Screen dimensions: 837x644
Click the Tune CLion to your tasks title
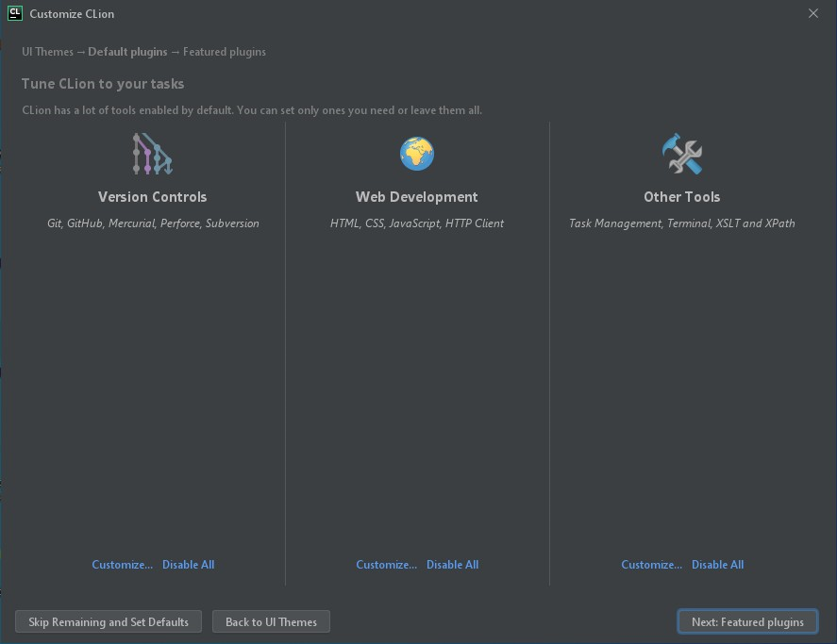click(103, 84)
